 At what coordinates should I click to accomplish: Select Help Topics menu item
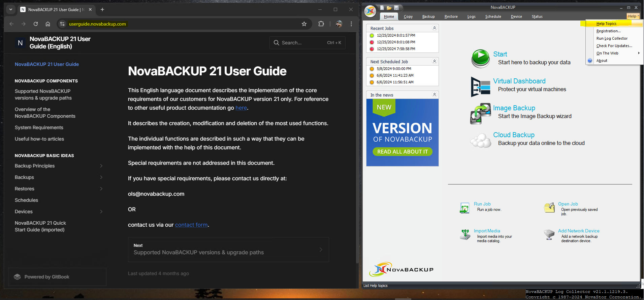[614, 24]
